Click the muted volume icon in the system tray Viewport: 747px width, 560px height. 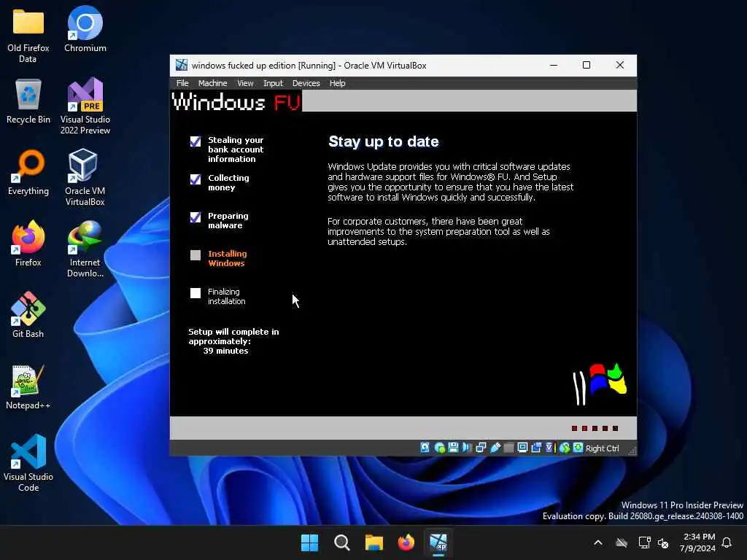pyautogui.click(x=663, y=542)
